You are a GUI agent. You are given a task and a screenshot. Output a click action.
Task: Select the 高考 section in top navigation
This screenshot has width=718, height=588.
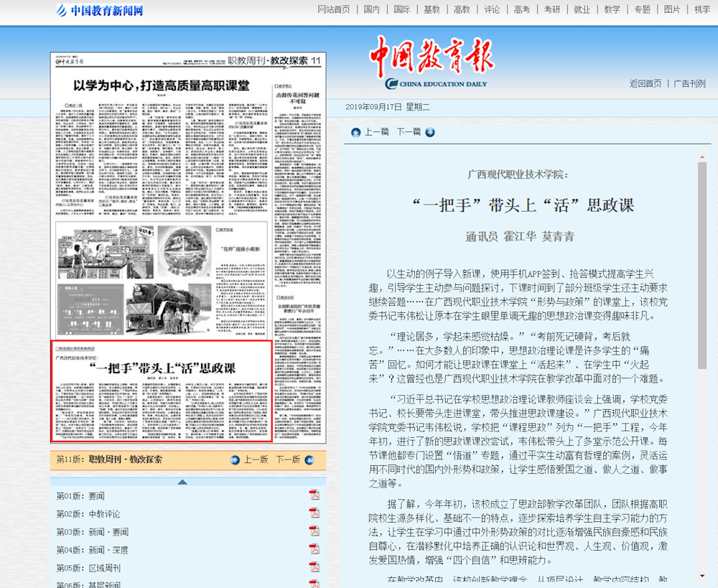coord(522,9)
